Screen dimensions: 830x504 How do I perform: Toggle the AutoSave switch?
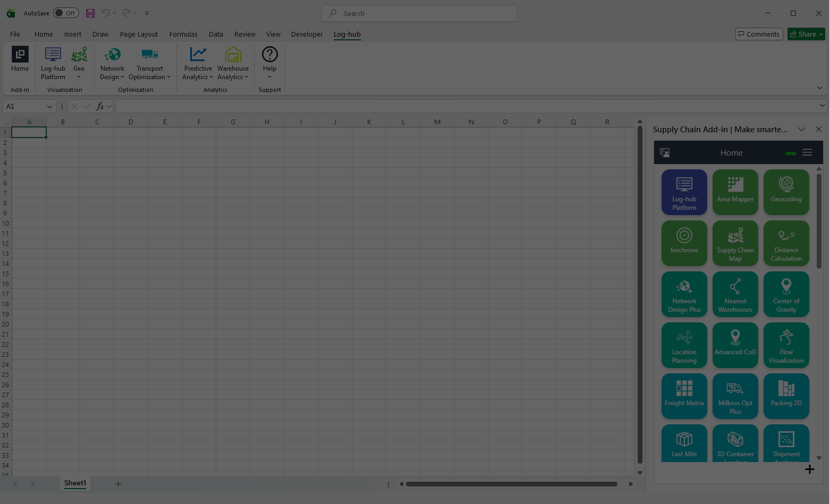(x=66, y=13)
